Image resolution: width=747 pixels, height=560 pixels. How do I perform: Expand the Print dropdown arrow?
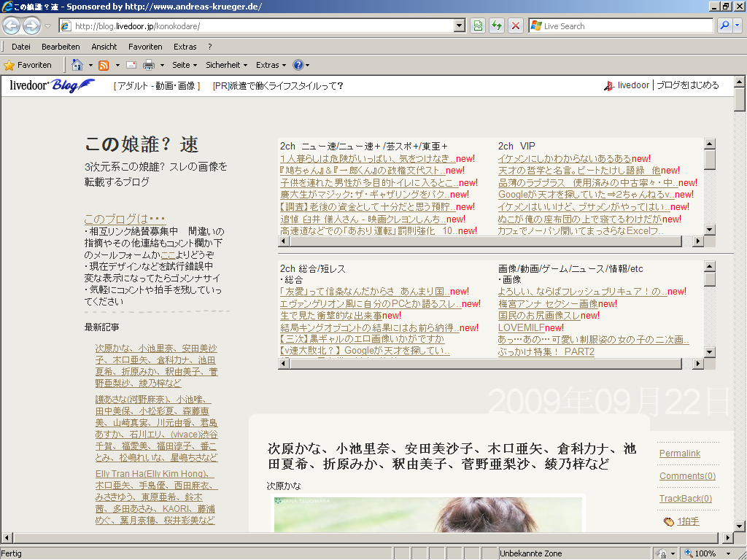162,65
